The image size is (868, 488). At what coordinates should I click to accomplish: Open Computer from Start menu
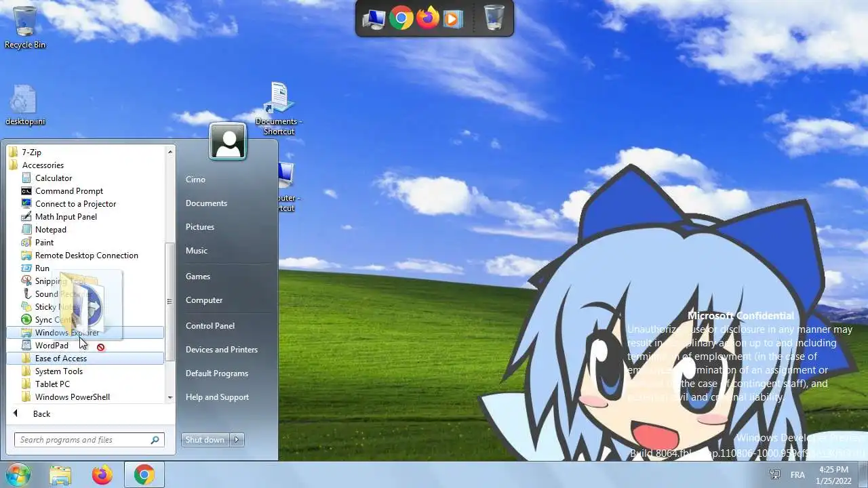coord(204,300)
